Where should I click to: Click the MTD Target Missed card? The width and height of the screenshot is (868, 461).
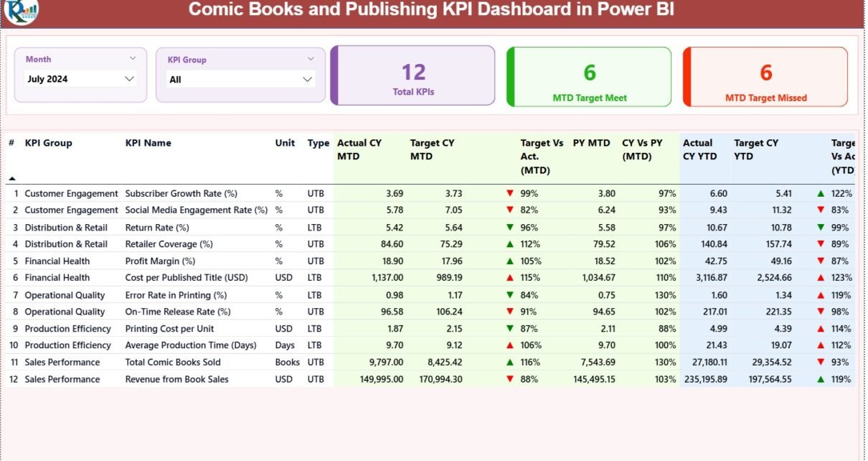click(765, 77)
